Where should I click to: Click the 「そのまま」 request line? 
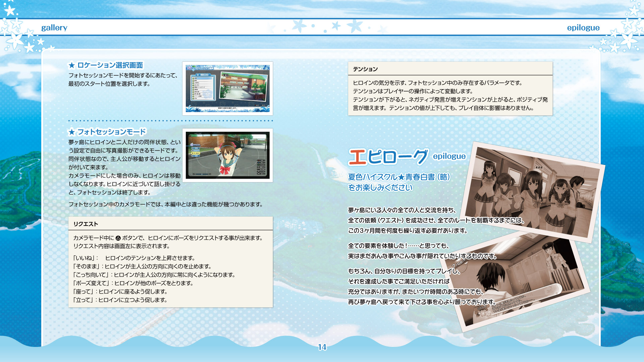click(143, 266)
